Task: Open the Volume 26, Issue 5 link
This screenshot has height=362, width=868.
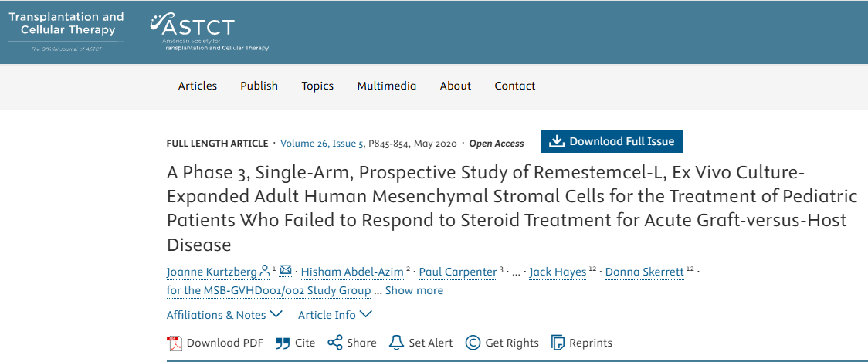Action: 322,144
